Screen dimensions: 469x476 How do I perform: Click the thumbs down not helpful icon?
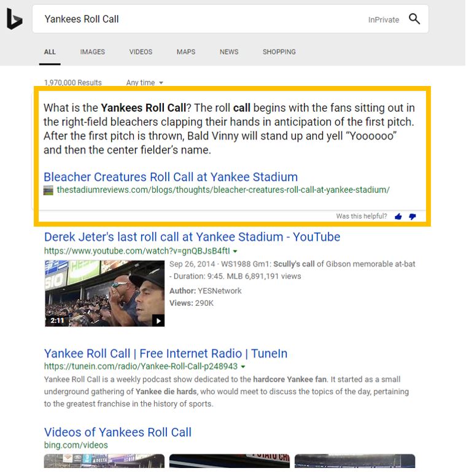pos(413,216)
